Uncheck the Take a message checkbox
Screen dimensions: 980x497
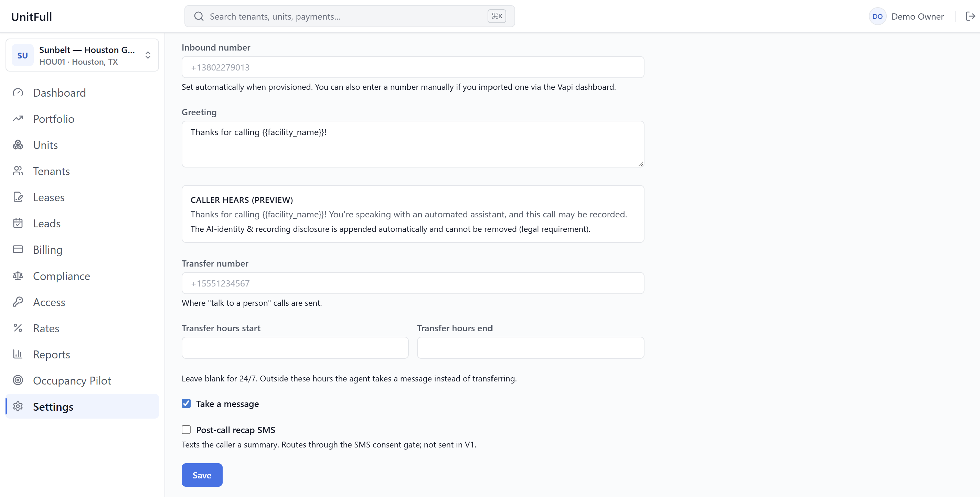click(186, 403)
